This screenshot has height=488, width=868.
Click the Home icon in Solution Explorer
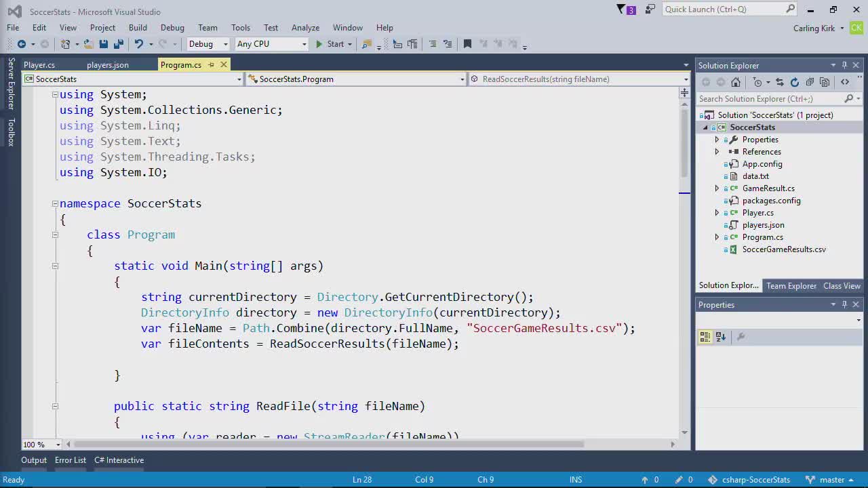click(736, 82)
